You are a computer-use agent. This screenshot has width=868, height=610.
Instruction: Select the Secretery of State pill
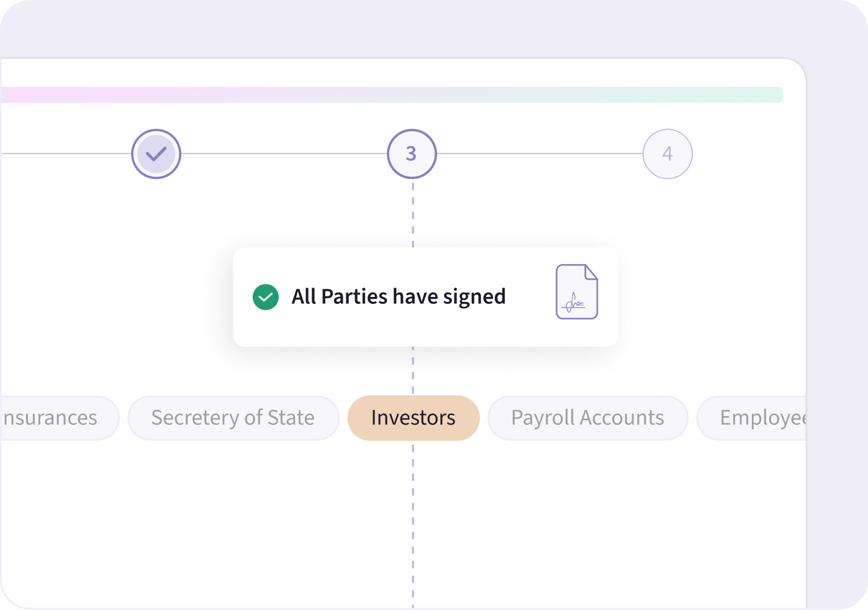[x=233, y=418]
